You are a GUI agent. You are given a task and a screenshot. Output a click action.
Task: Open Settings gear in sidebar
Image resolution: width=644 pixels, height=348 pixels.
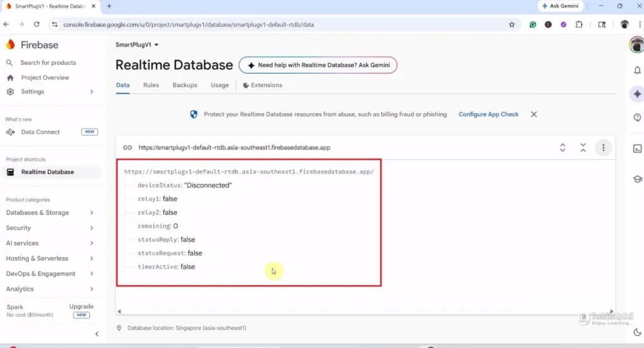pyautogui.click(x=10, y=92)
